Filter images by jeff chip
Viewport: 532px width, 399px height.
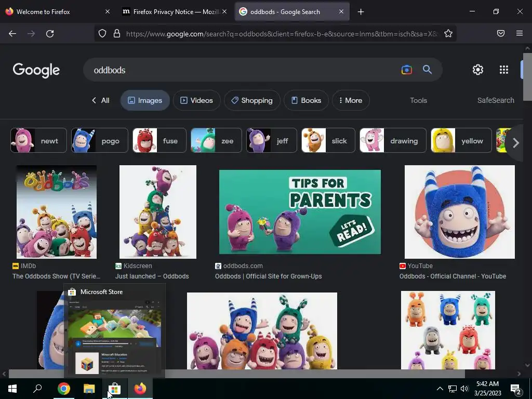(271, 140)
